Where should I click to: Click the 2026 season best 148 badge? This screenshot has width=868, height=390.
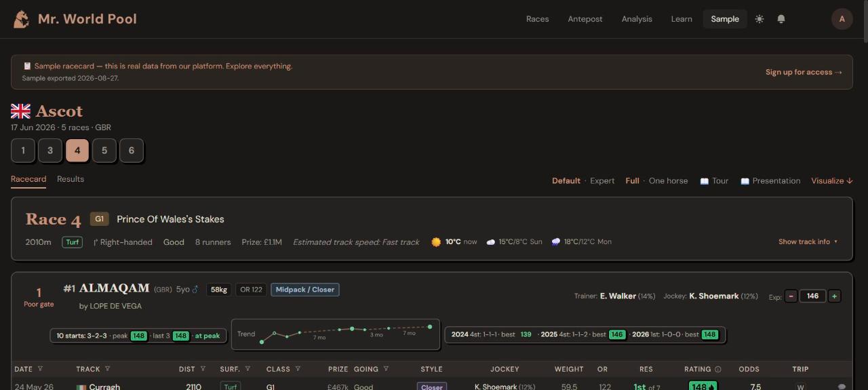click(x=710, y=334)
